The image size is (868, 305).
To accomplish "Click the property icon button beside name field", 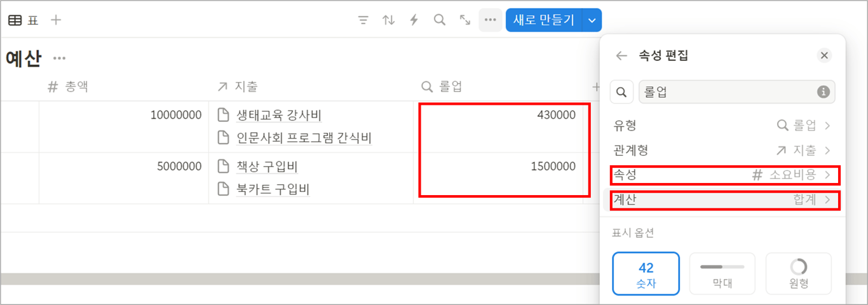I will pyautogui.click(x=622, y=91).
